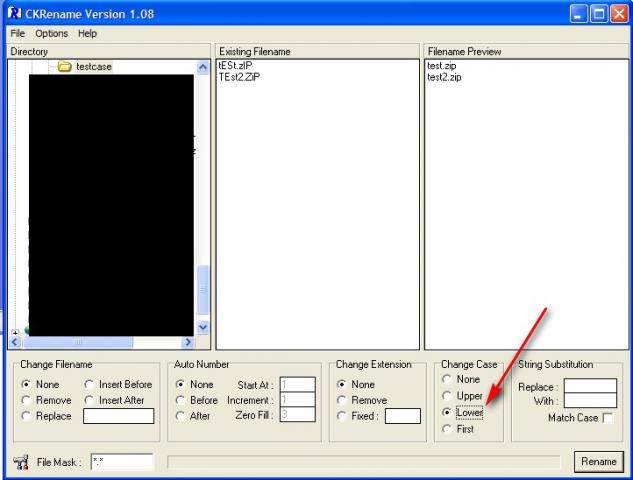The width and height of the screenshot is (633, 480).
Task: Open the Help menu
Action: pyautogui.click(x=88, y=34)
